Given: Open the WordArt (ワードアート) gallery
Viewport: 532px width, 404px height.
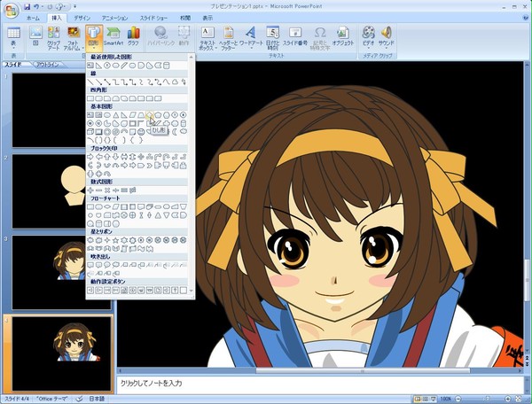Looking at the screenshot, I should click(251, 38).
